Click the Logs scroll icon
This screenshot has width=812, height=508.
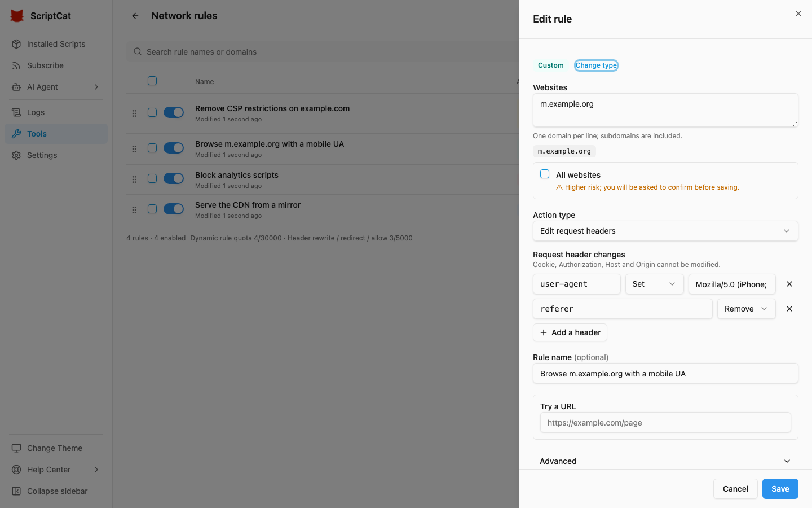pos(16,112)
